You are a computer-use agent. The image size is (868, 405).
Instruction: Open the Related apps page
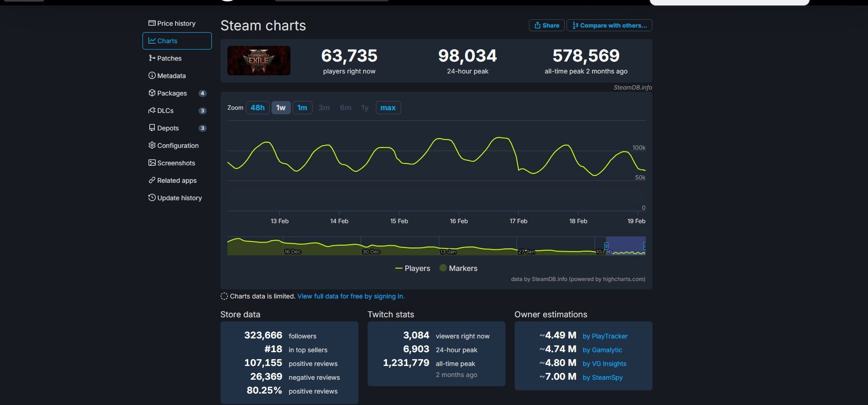[176, 180]
